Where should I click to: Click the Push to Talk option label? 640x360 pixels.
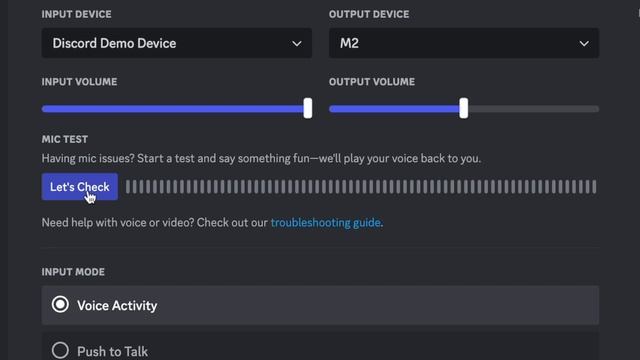click(112, 351)
